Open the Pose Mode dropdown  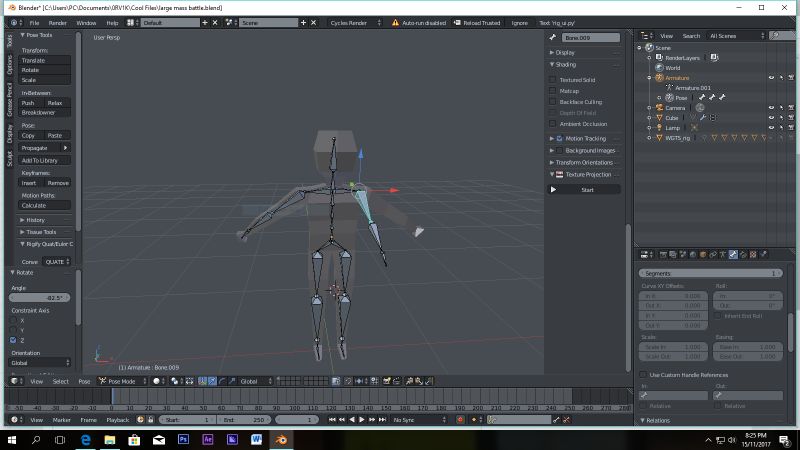pyautogui.click(x=122, y=381)
